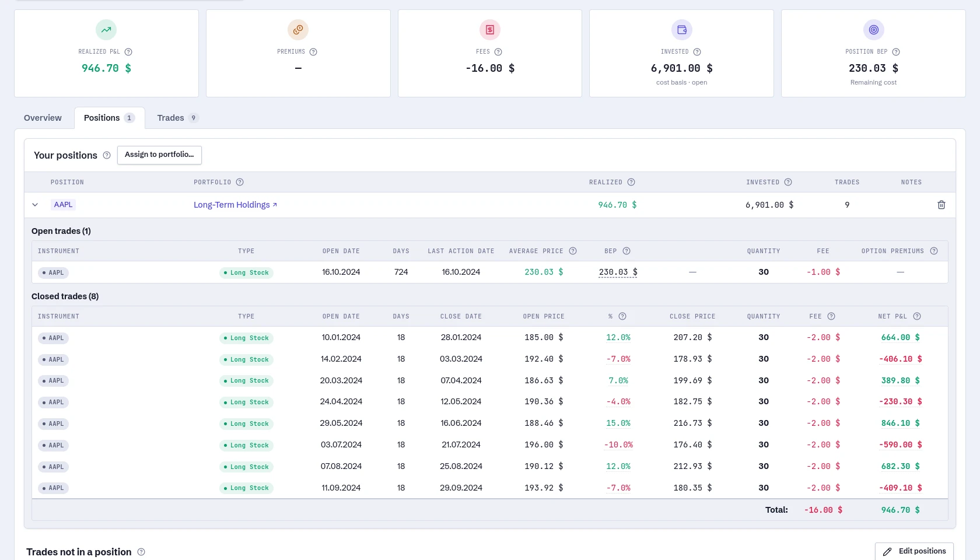The width and height of the screenshot is (980, 560).
Task: Click help icon next to % column
Action: pos(622,316)
